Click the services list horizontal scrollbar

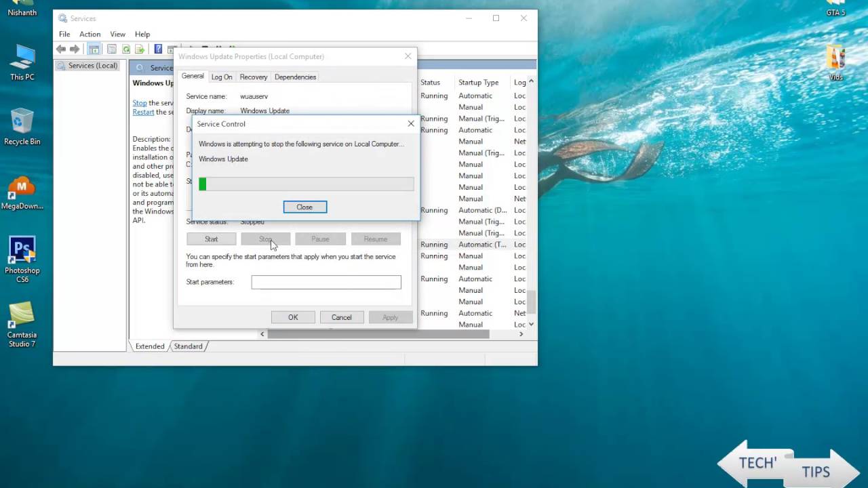(378, 334)
